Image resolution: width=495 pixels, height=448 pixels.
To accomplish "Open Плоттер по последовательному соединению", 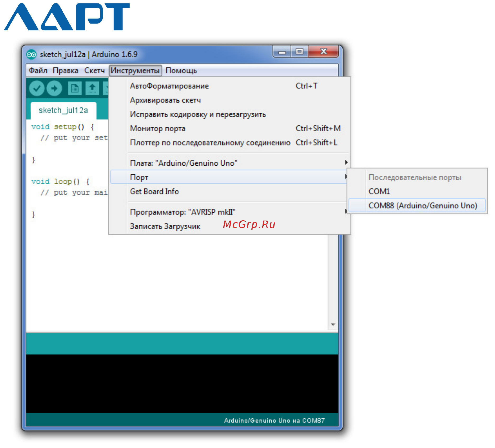I will tap(230, 143).
